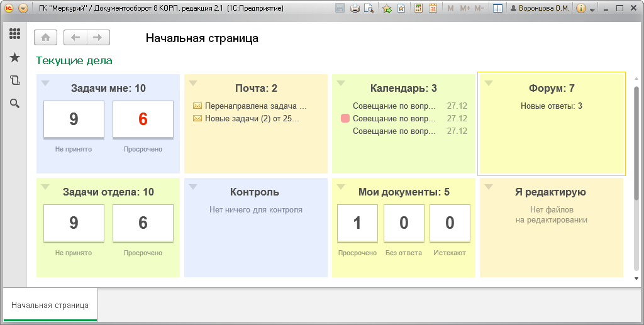Viewport: 644px width, 325px height.
Task: Open the Календарь: 3 heading
Action: click(x=404, y=88)
